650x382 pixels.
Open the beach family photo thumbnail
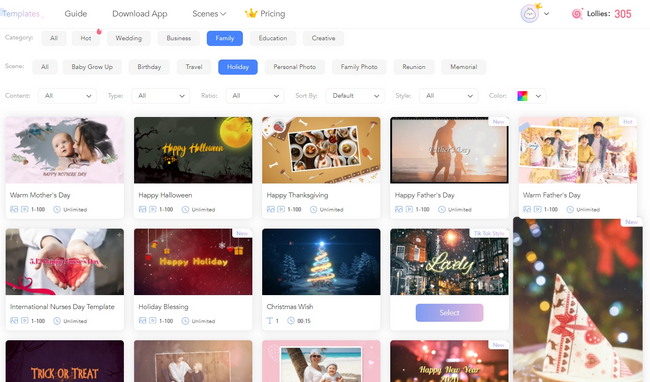click(321, 361)
